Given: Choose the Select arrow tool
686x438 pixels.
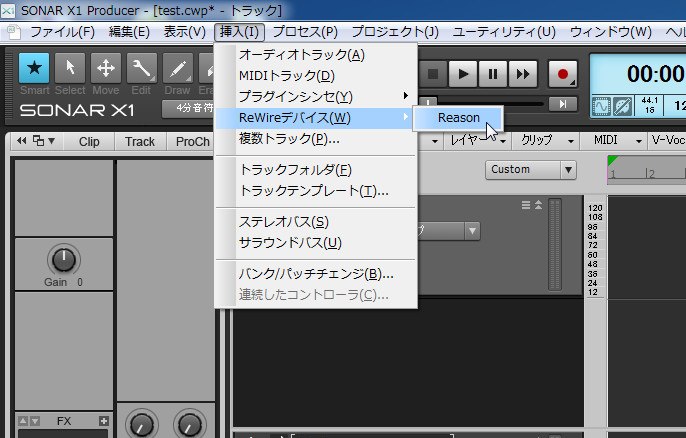Looking at the screenshot, I should (70, 68).
